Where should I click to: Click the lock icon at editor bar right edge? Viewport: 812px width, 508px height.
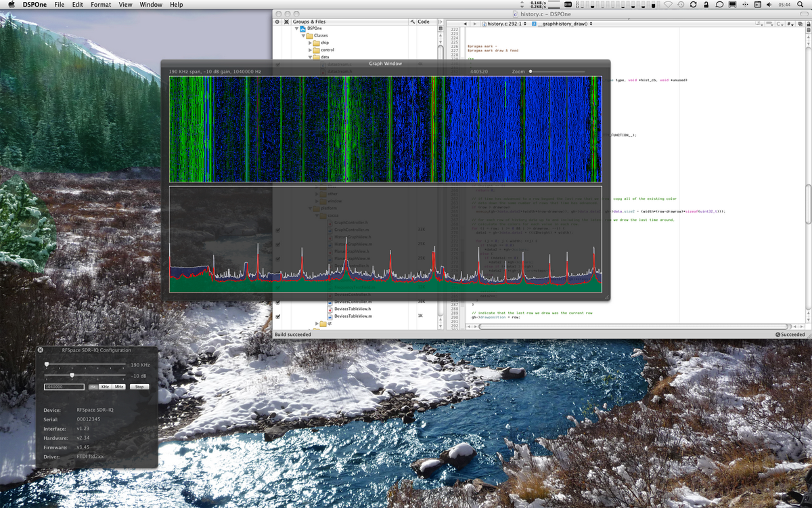807,24
